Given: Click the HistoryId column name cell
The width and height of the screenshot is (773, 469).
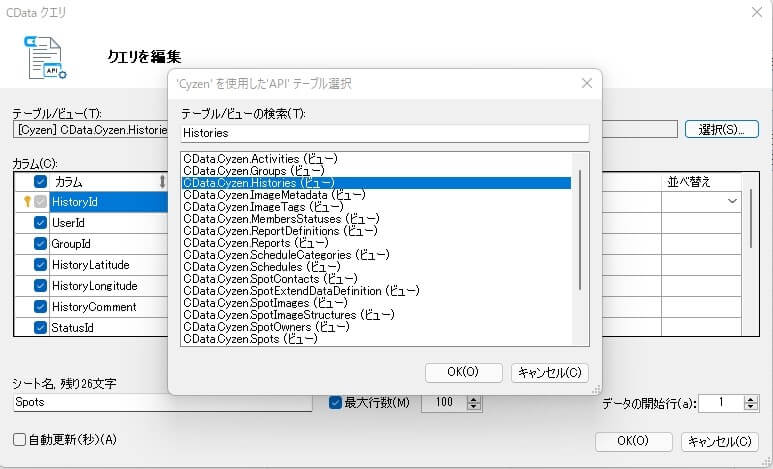Looking at the screenshot, I should point(108,202).
